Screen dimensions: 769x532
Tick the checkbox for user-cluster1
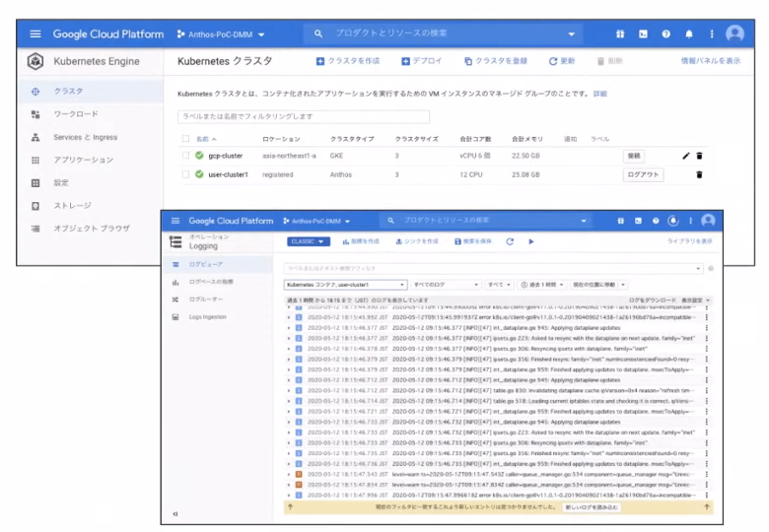tap(185, 174)
